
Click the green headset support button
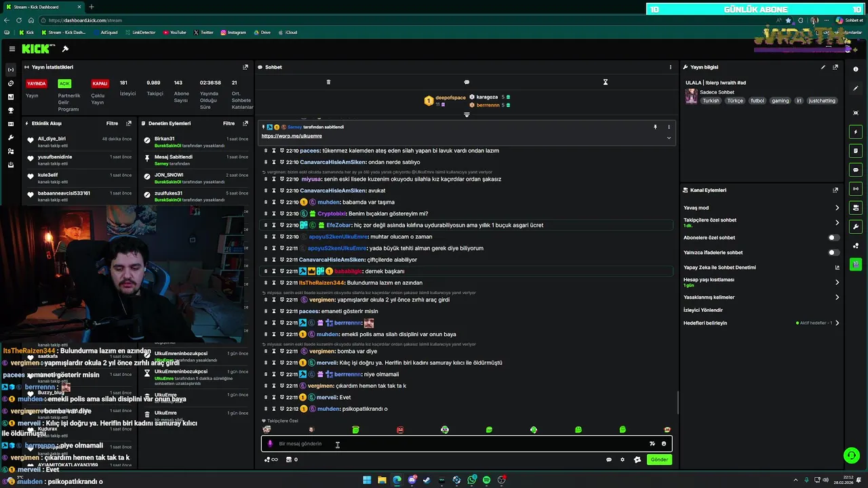[x=851, y=455]
